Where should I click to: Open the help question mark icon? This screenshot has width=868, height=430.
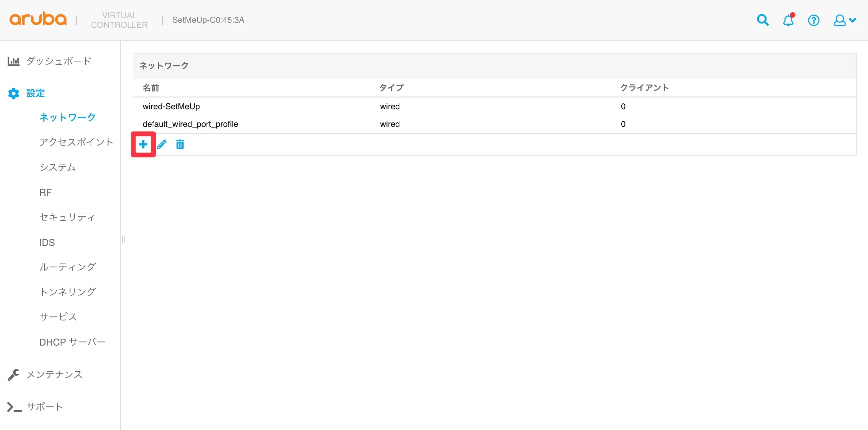coord(813,20)
